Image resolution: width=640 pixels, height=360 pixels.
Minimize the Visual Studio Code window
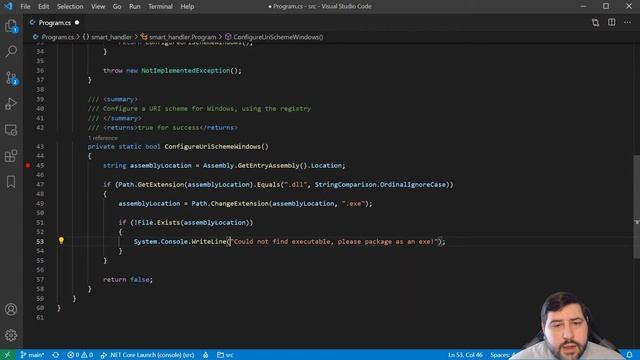[x=583, y=6]
